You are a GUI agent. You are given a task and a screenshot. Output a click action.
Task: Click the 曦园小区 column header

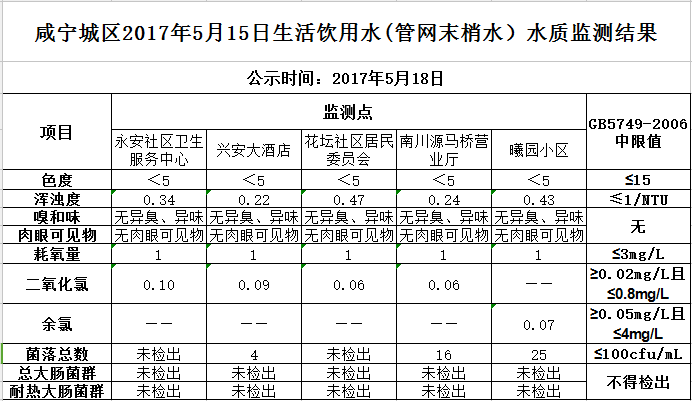pyautogui.click(x=538, y=150)
